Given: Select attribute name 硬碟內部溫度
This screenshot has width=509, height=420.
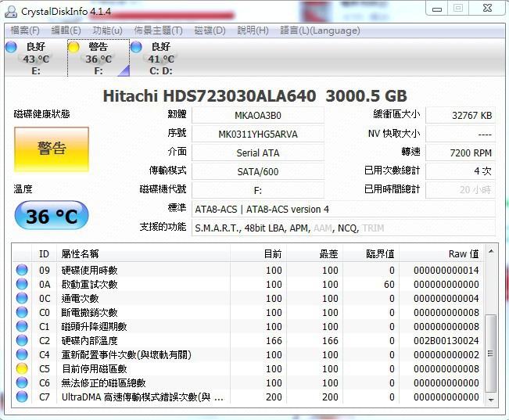Looking at the screenshot, I should [90, 341].
